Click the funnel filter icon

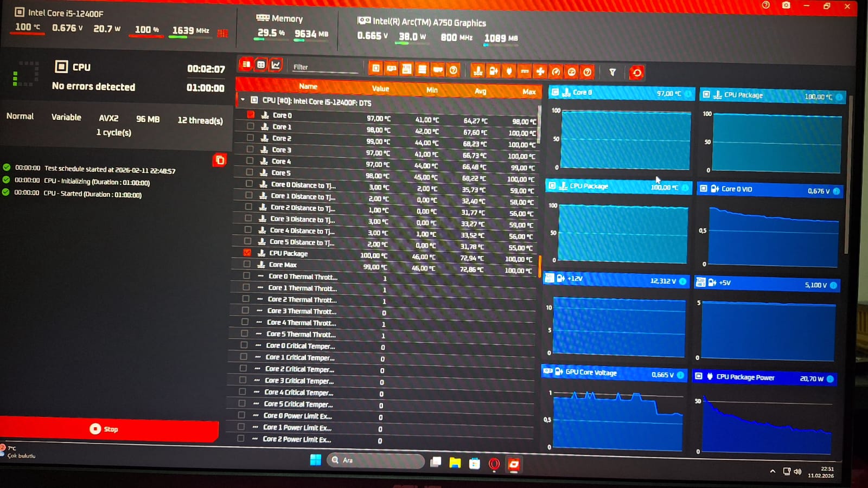[612, 72]
